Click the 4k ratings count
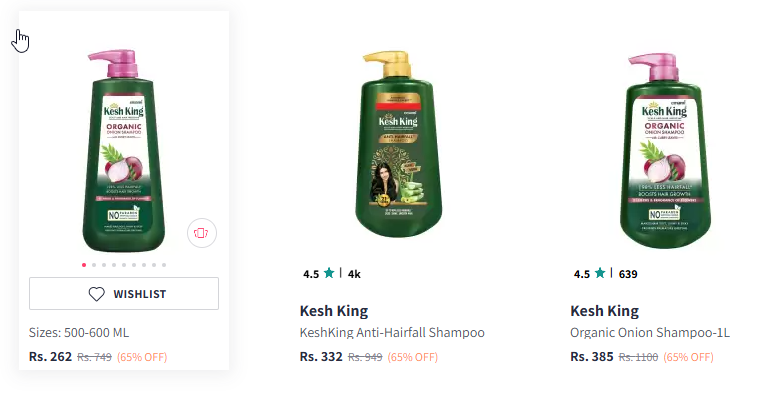This screenshot has height=399, width=757. coord(354,274)
